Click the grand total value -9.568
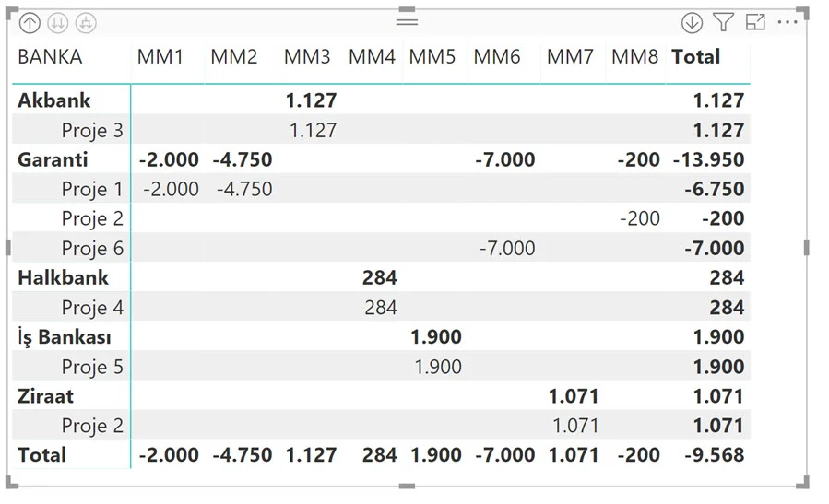The image size is (829, 504). (716, 455)
